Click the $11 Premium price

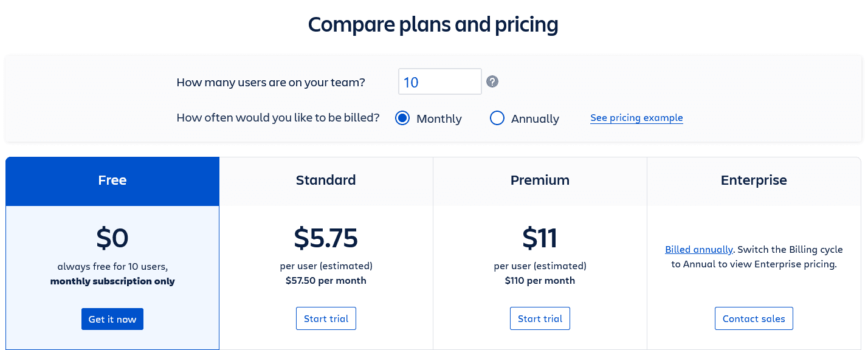(540, 238)
